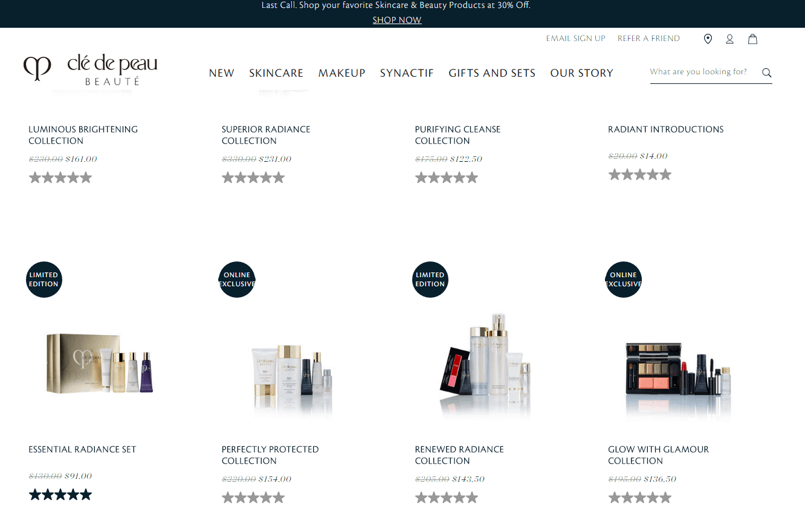Click the $161.00 sale price
The width and height of the screenshot is (805, 532).
[x=81, y=159]
